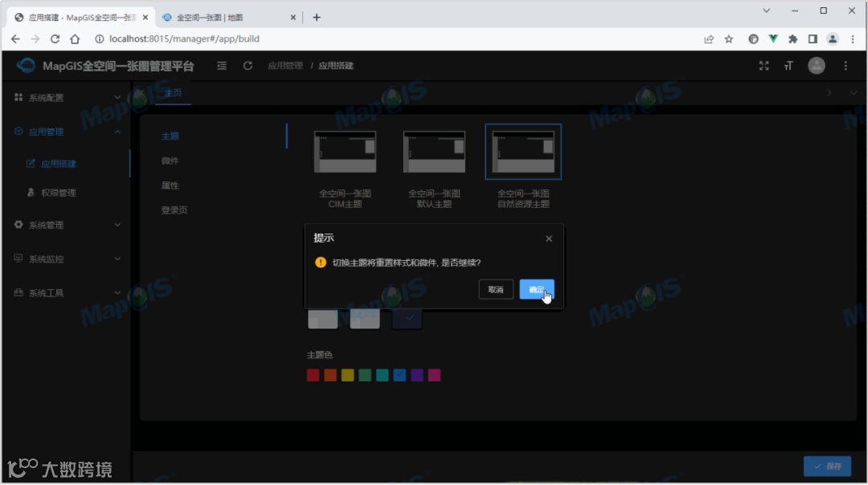This screenshot has width=868, height=485.
Task: Select the second light style thumbnail
Action: (x=365, y=319)
